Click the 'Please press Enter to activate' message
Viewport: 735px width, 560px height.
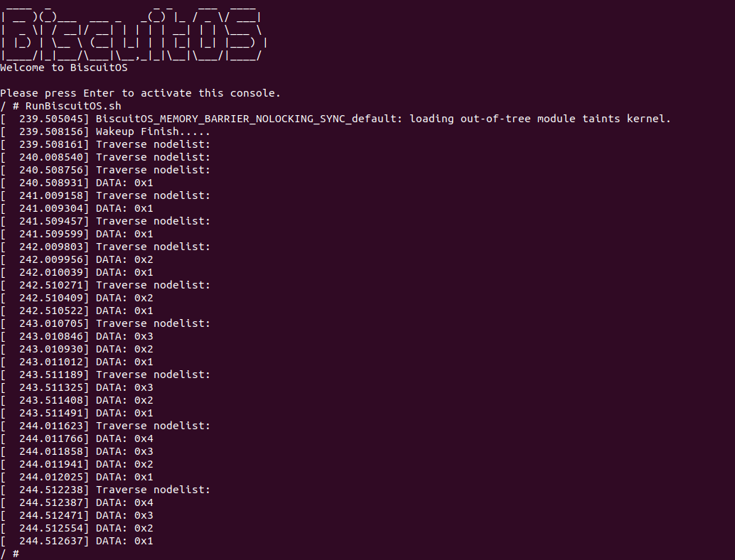click(141, 93)
